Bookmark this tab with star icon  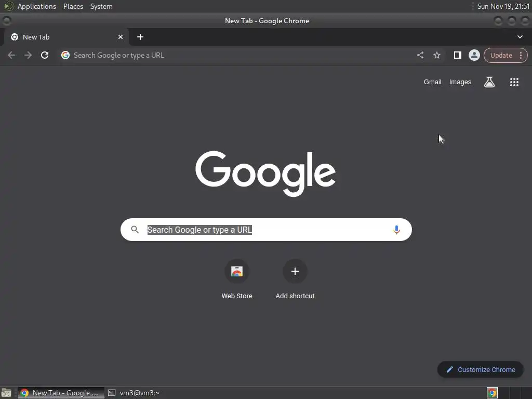(x=437, y=55)
